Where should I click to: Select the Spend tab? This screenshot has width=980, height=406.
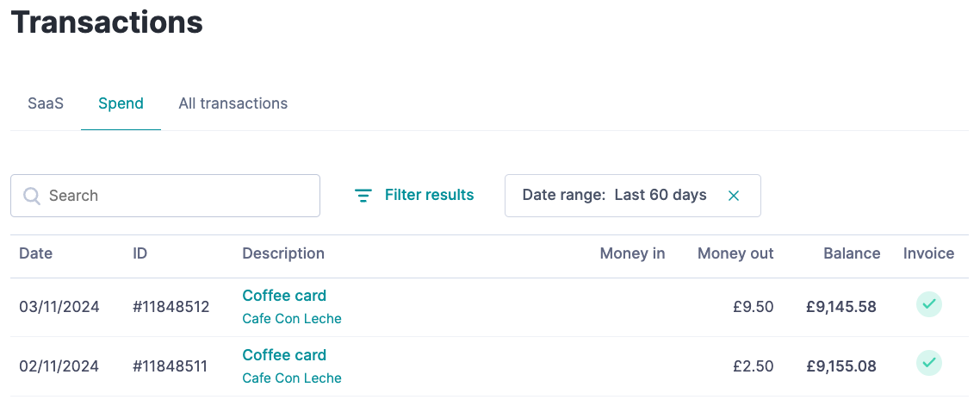point(121,103)
